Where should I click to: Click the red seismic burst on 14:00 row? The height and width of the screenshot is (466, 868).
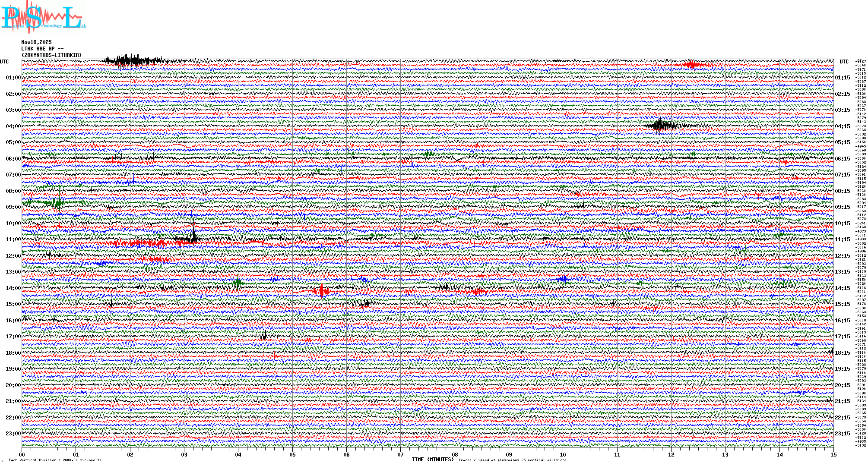(x=322, y=291)
